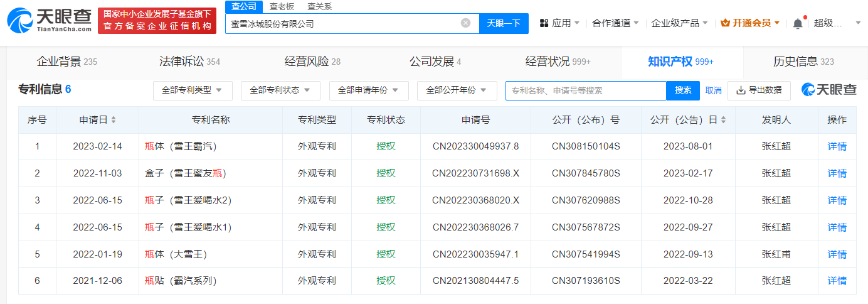Click the blue 搜索 patent search button
The height and width of the screenshot is (304, 868).
[683, 90]
